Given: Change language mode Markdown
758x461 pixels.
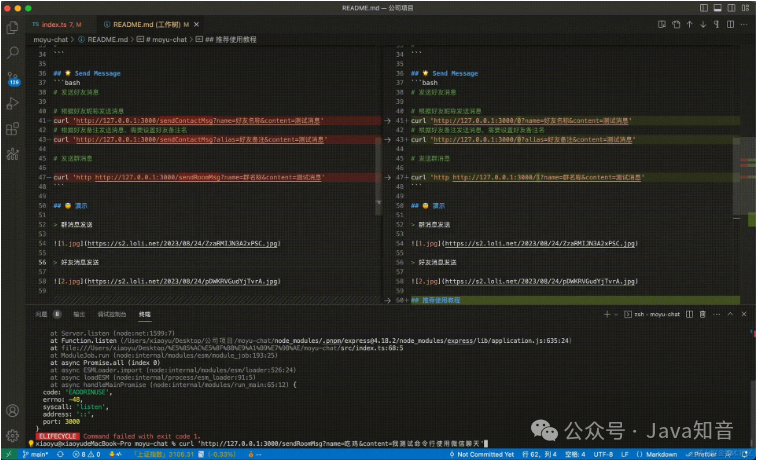Looking at the screenshot, I should click(x=657, y=455).
